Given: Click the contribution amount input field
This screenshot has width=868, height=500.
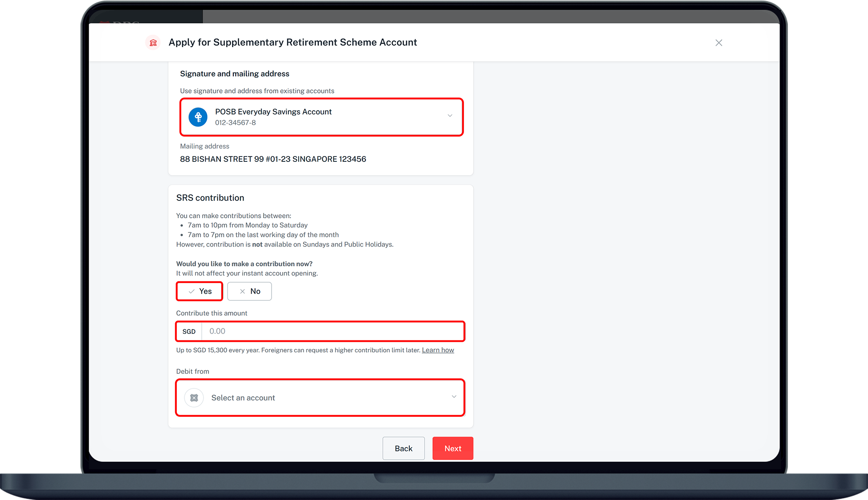Looking at the screenshot, I should [x=332, y=332].
